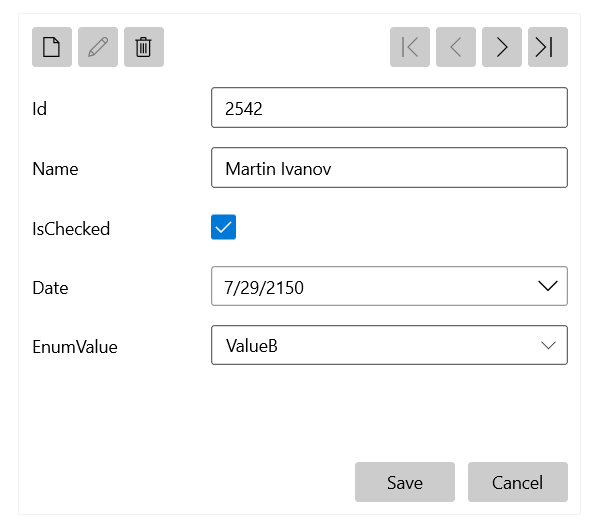Click the Name label
This screenshot has height=524, width=596.
[x=55, y=169]
